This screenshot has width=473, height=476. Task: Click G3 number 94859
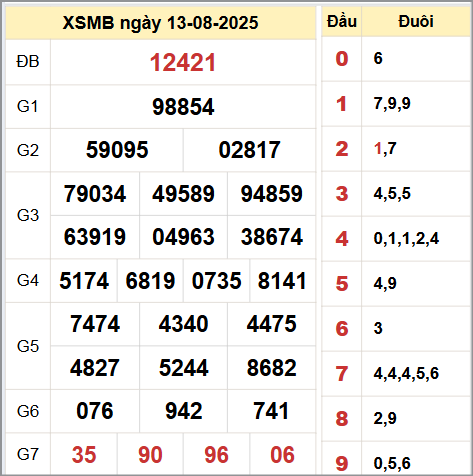click(272, 194)
